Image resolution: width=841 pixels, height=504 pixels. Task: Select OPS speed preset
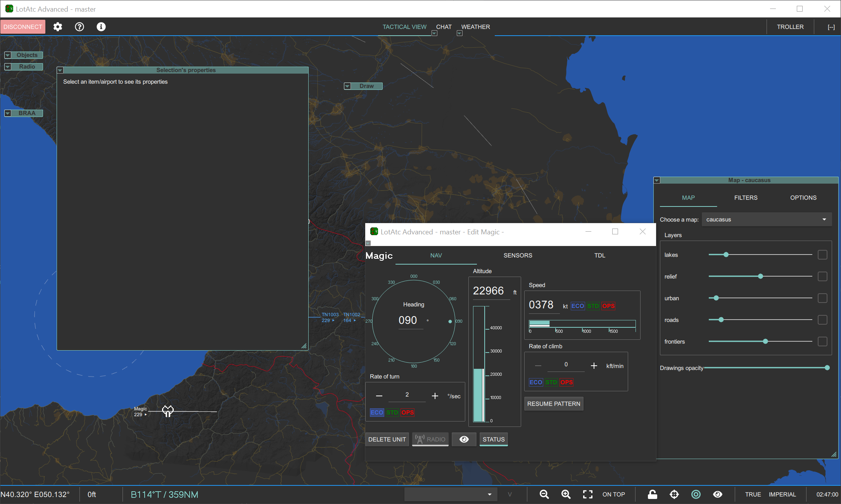click(x=608, y=306)
